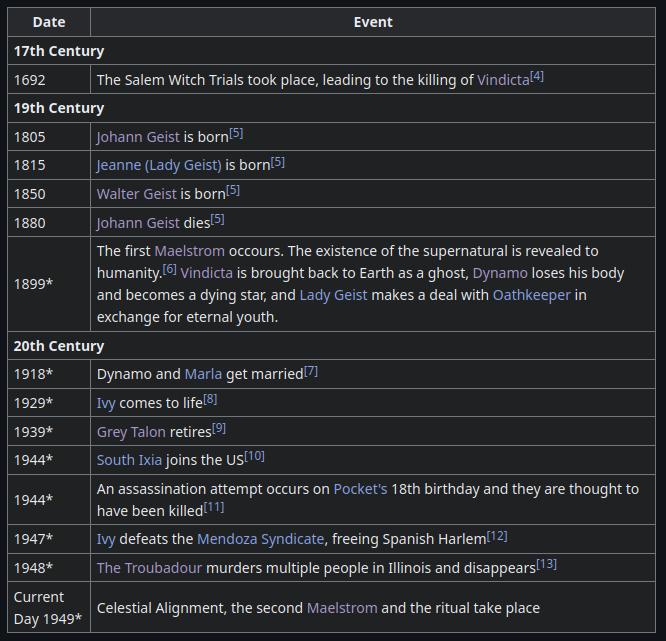Open citation [10] after joins the US
Image resolution: width=666 pixels, height=641 pixels.
tap(254, 457)
